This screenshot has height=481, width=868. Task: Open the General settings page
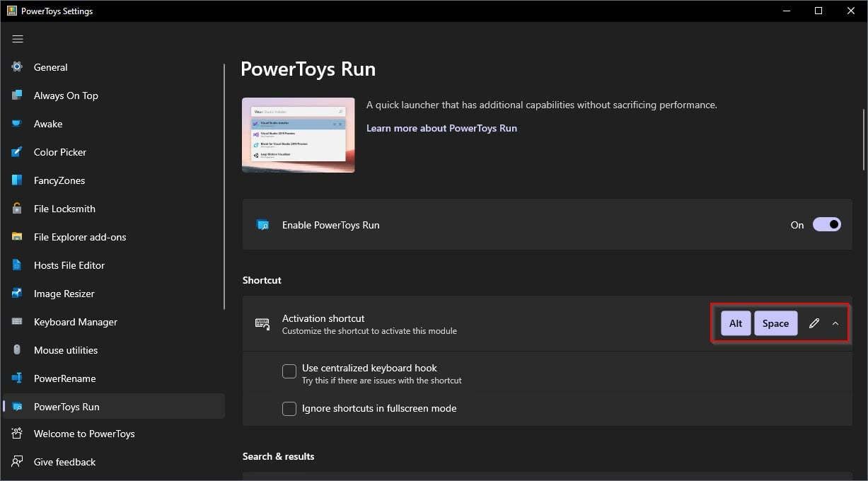coord(51,67)
